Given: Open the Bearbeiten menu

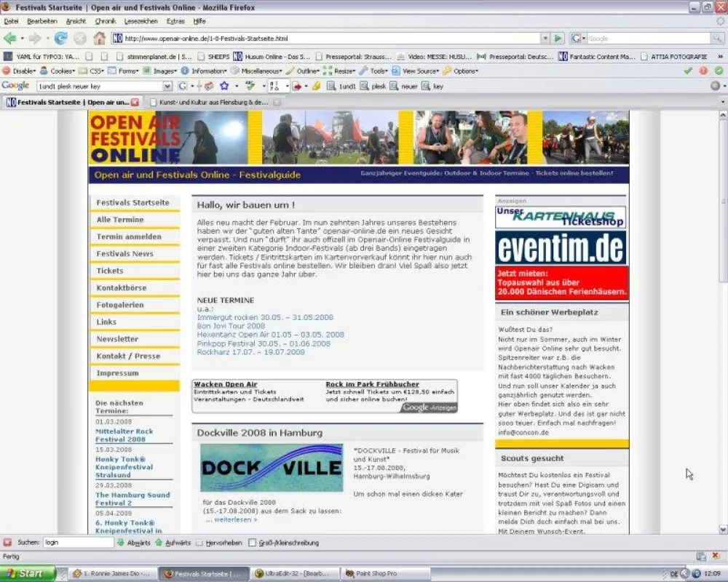Looking at the screenshot, I should (41, 21).
